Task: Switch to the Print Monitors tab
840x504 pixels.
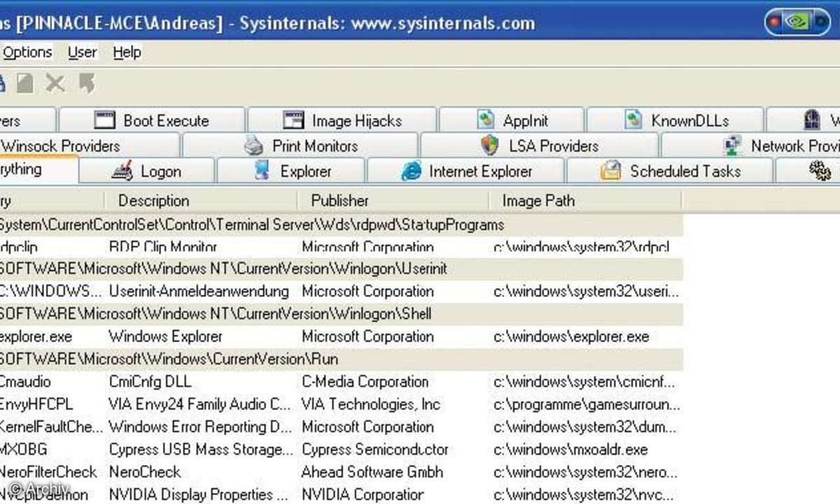Action: [x=300, y=146]
